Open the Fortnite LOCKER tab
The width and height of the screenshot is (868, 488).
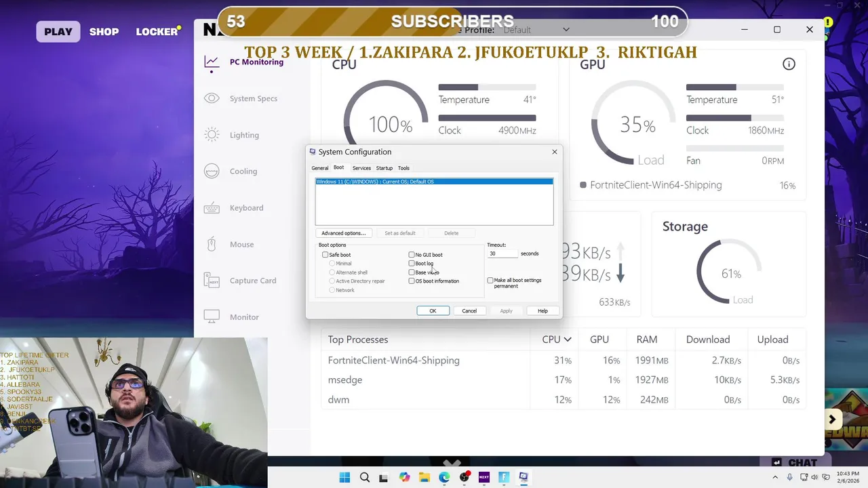(x=157, y=32)
